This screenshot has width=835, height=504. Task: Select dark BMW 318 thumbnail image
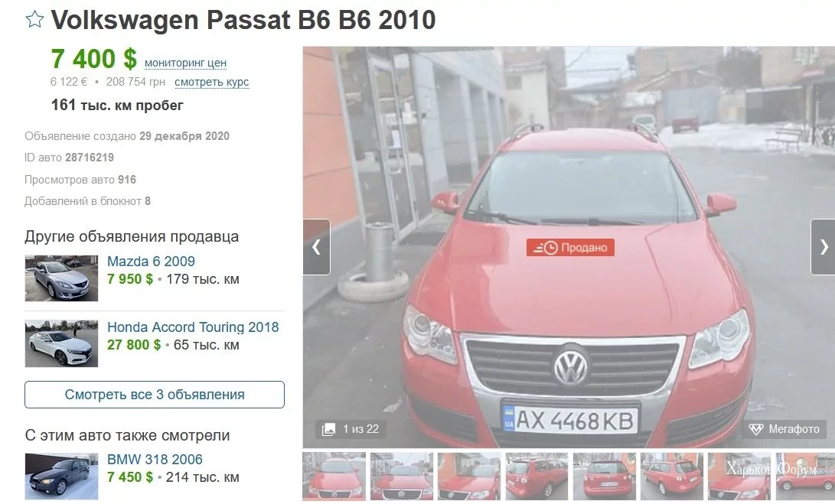pyautogui.click(x=61, y=476)
